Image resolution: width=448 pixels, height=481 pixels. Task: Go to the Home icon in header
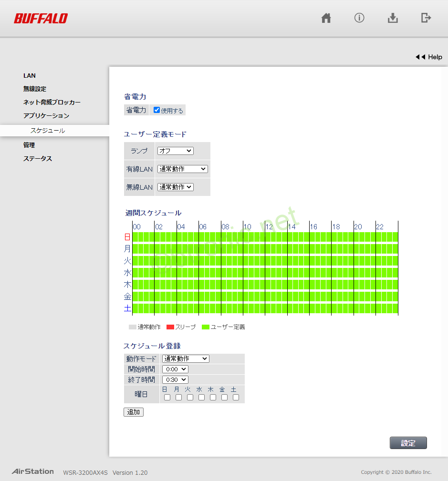[x=326, y=18]
